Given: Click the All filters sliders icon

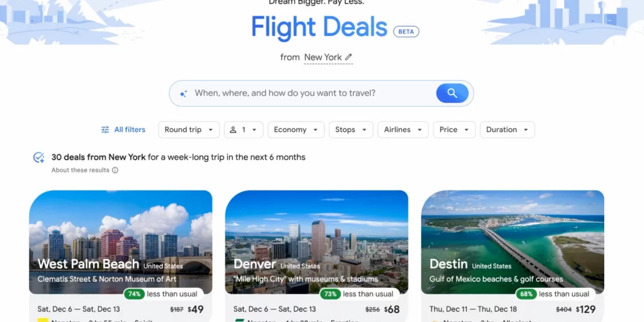Looking at the screenshot, I should pos(105,130).
